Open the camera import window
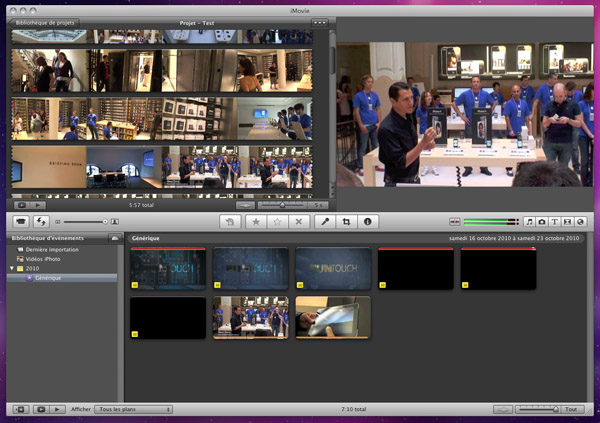This screenshot has width=600, height=423. tap(21, 222)
